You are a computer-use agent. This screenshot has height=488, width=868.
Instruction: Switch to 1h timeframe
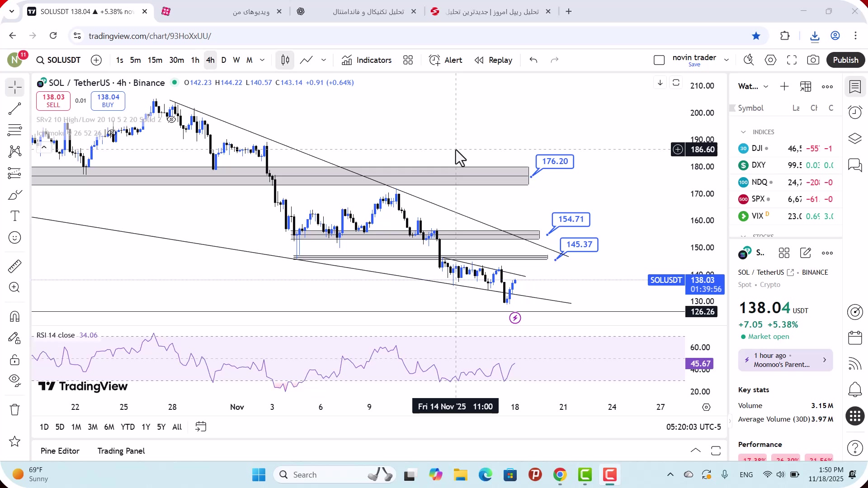(x=195, y=60)
